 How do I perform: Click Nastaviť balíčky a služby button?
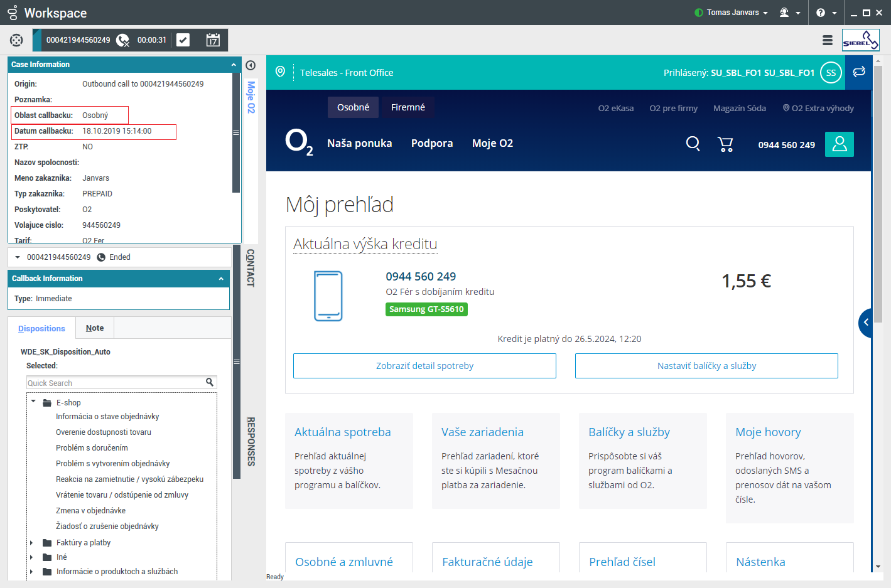point(706,366)
